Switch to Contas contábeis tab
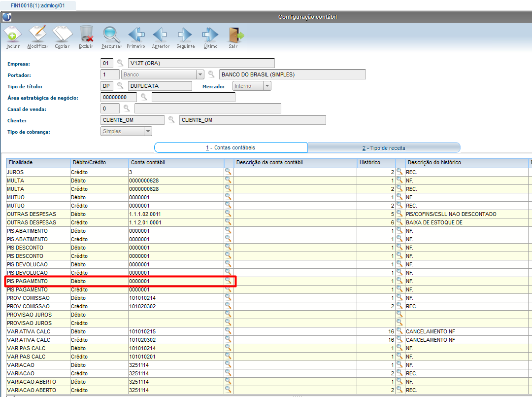The height and width of the screenshot is (397, 532). click(x=231, y=147)
